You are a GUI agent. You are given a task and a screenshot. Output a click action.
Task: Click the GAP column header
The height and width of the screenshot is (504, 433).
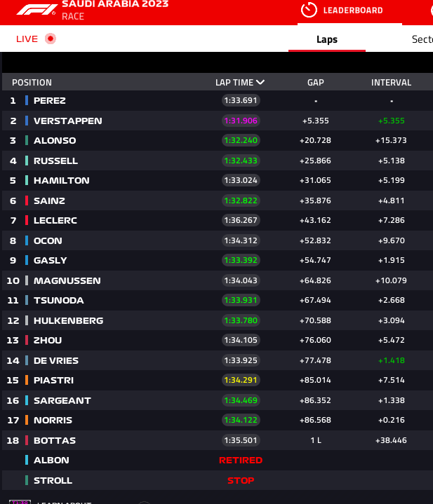click(x=316, y=83)
